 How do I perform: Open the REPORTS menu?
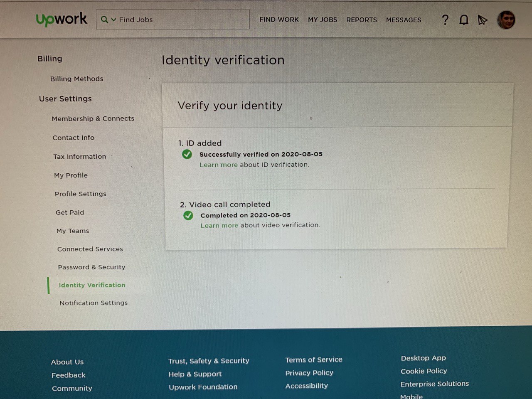[x=362, y=20]
